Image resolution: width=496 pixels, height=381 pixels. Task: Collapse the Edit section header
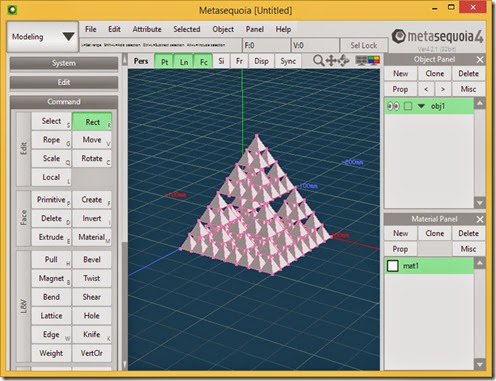pyautogui.click(x=64, y=82)
